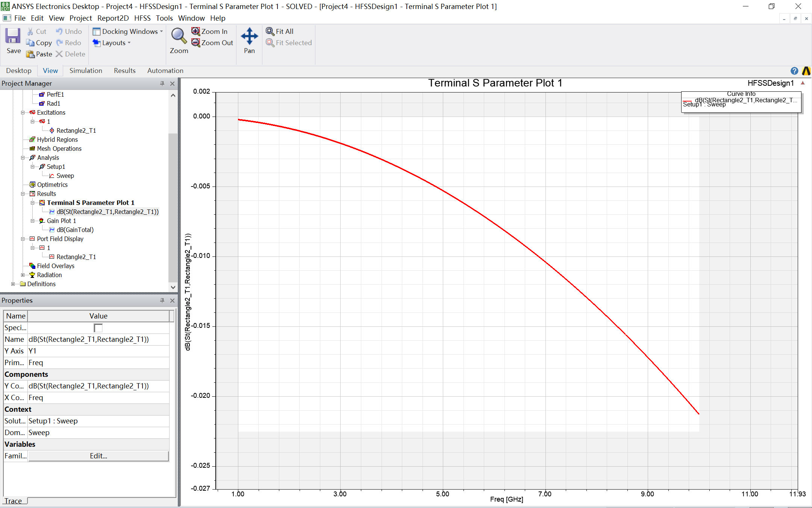Open the HFSS menu
812x508 pixels.
pyautogui.click(x=142, y=18)
